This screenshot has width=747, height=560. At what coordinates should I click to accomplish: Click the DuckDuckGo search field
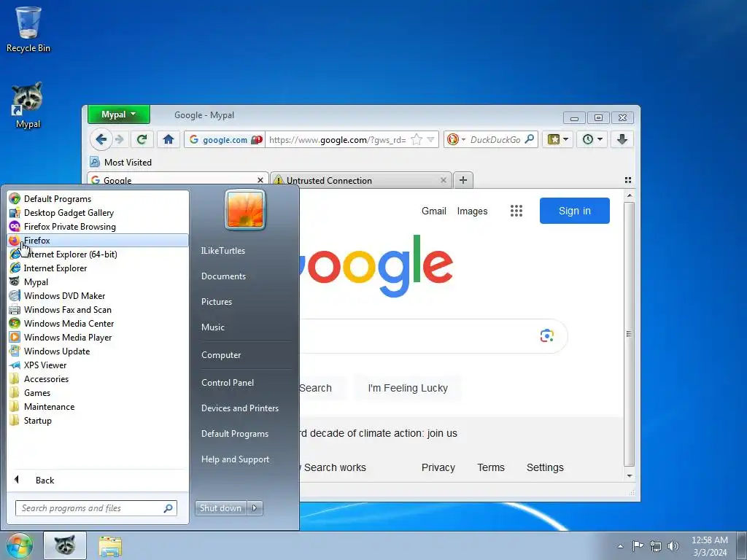pyautogui.click(x=495, y=139)
